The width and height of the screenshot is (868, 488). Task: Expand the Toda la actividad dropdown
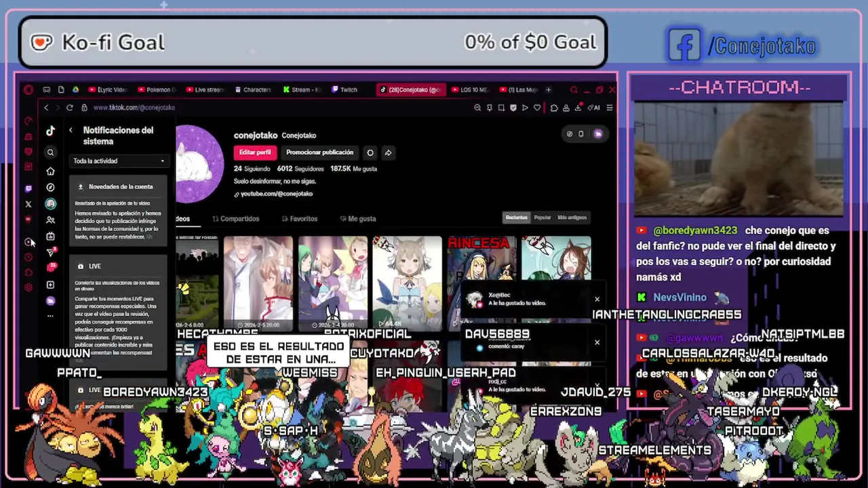coord(119,161)
